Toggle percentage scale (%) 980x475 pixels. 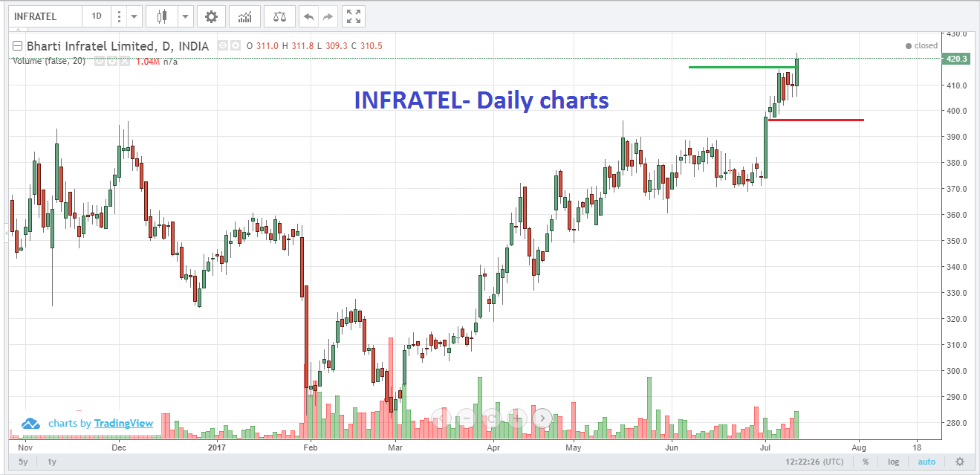[x=865, y=462]
